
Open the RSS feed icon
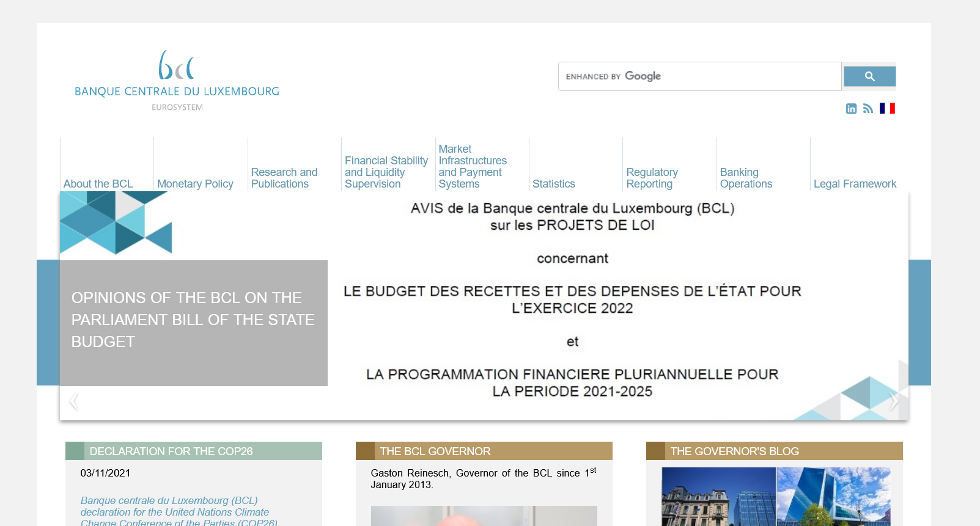pyautogui.click(x=868, y=109)
